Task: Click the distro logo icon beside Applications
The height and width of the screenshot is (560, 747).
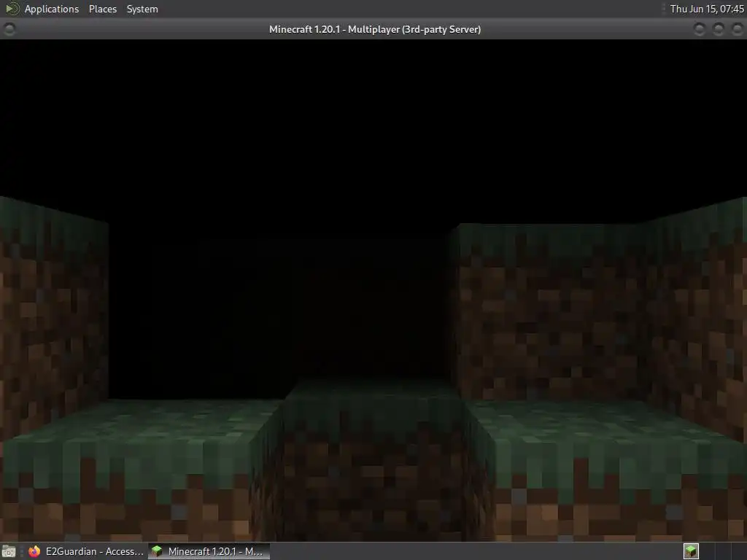Action: 12,9
